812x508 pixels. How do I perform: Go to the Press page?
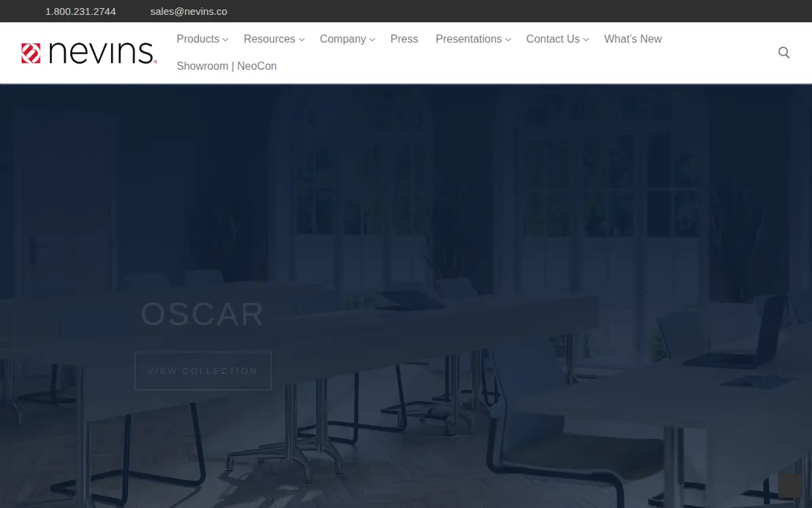[x=404, y=39]
